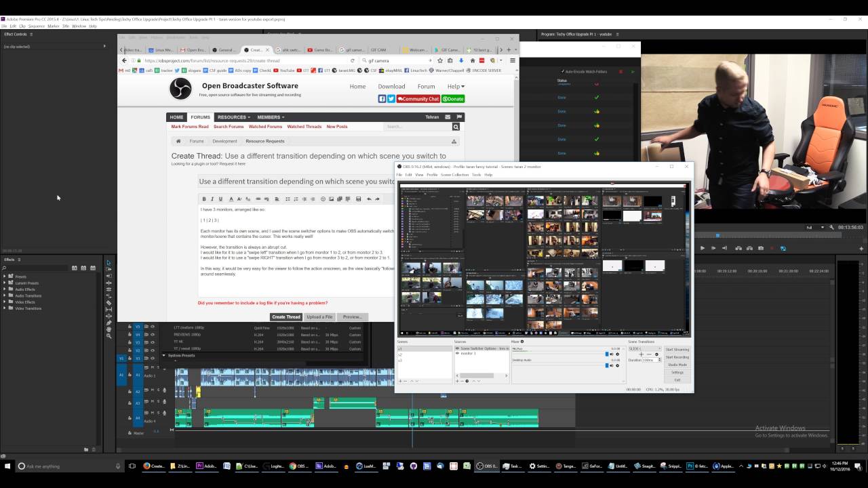Open the forum inbox envelope icon
The height and width of the screenshot is (488, 868).
pyautogui.click(x=449, y=117)
